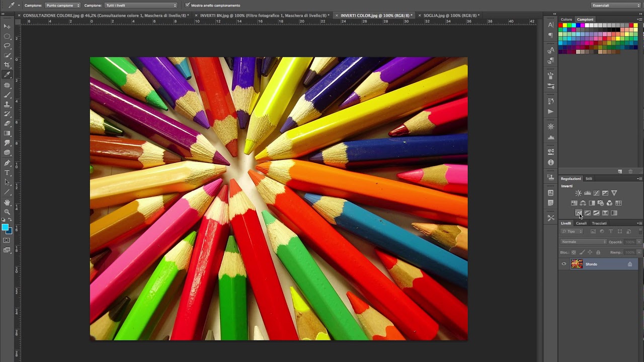Add a Photo Filter adjustment

point(600,203)
